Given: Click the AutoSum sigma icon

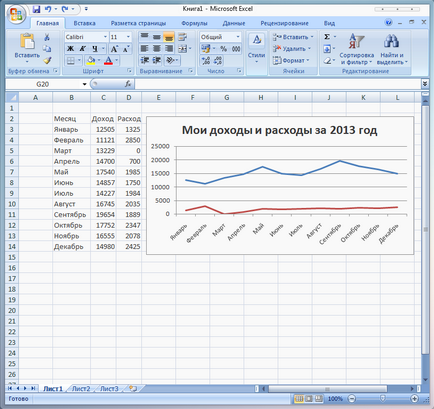Looking at the screenshot, I should (x=327, y=37).
